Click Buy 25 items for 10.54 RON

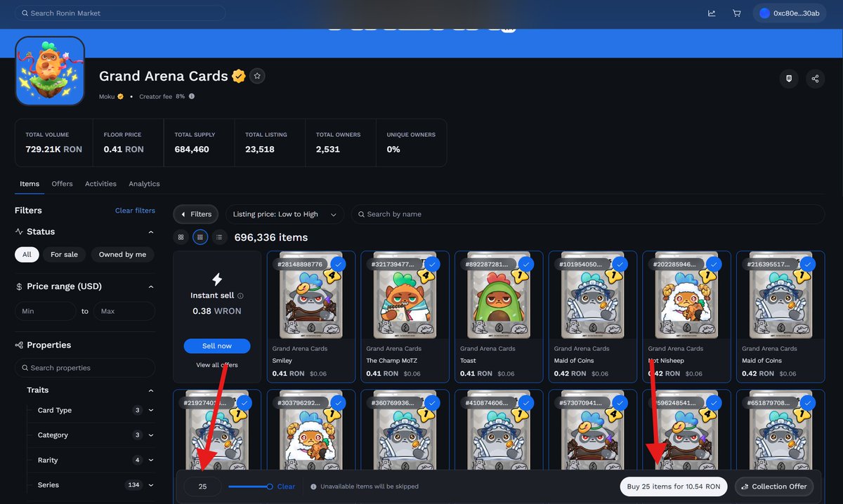[674, 486]
